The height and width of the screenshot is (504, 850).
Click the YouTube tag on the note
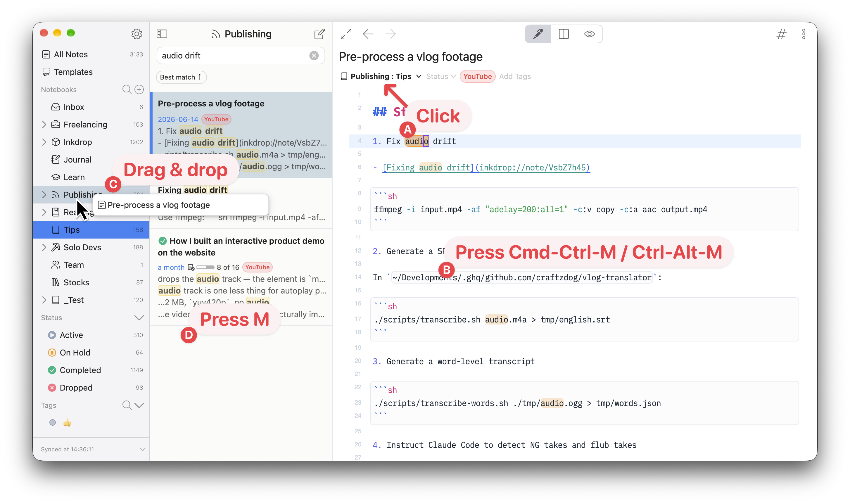point(477,76)
